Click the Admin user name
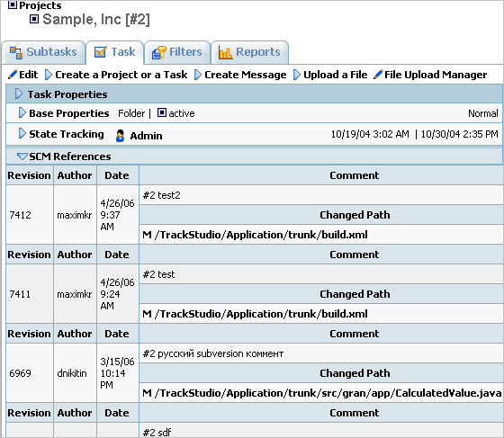 (x=146, y=136)
